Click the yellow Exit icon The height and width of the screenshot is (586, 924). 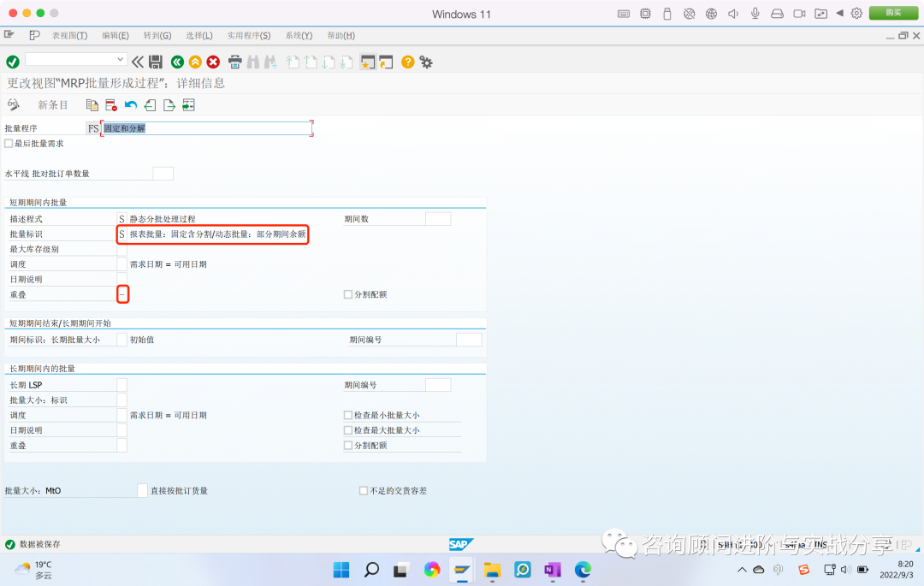point(195,62)
